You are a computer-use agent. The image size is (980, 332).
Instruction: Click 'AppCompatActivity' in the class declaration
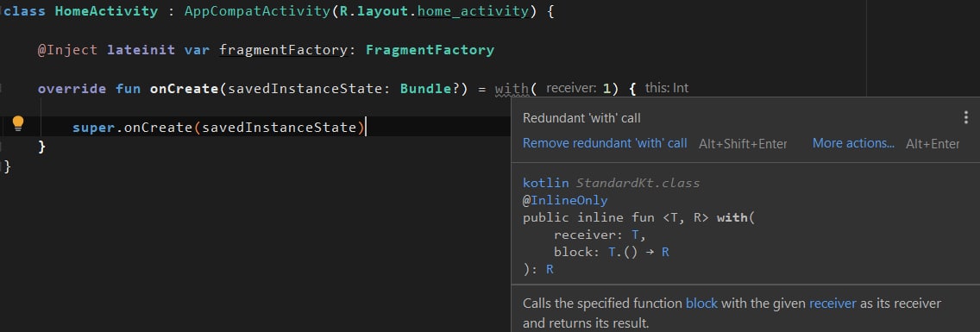point(257,11)
